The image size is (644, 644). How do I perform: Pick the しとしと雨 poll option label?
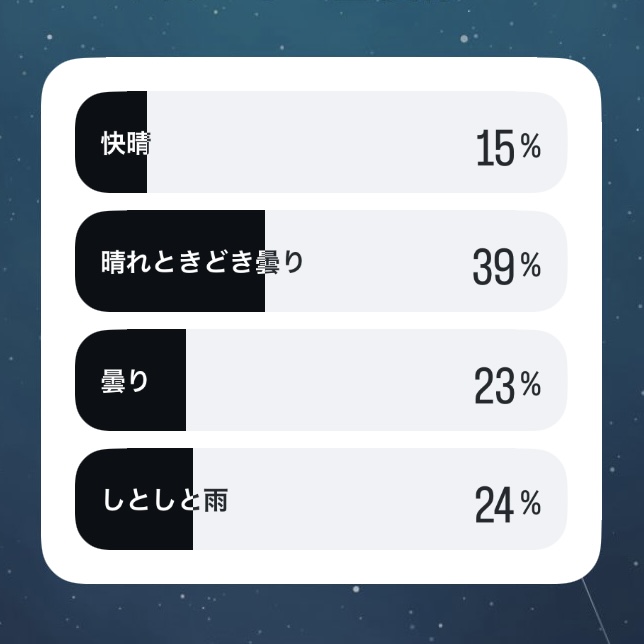tap(164, 499)
